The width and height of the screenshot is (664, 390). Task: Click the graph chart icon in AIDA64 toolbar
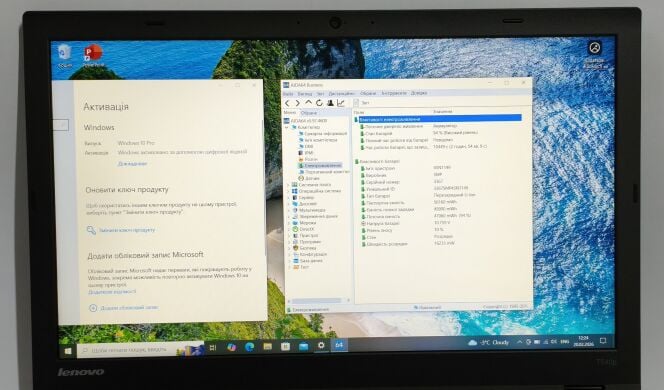pyautogui.click(x=341, y=103)
